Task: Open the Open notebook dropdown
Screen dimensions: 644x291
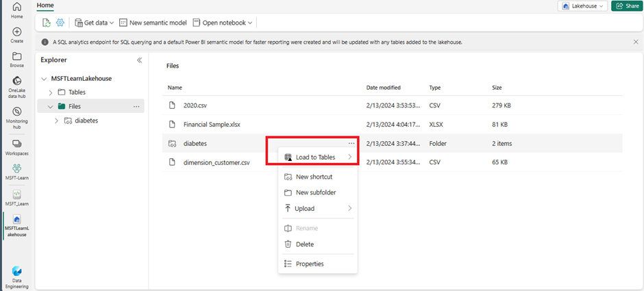Action: pos(222,23)
